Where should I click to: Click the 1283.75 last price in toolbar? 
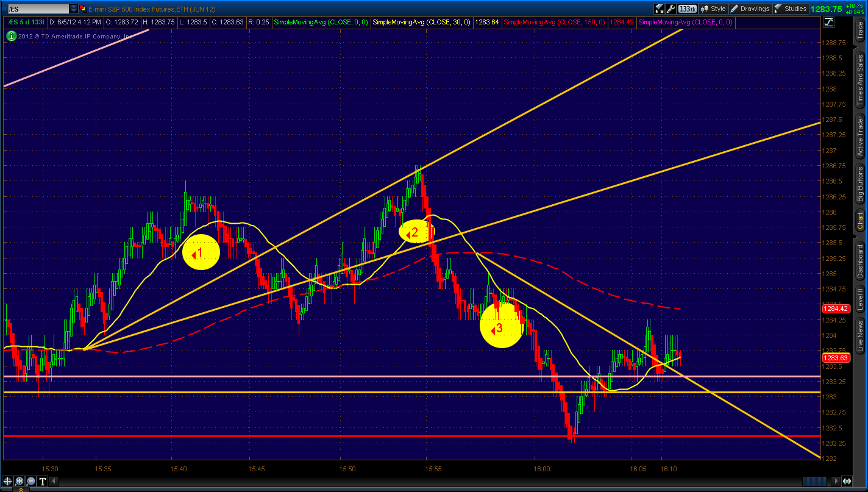coord(827,9)
